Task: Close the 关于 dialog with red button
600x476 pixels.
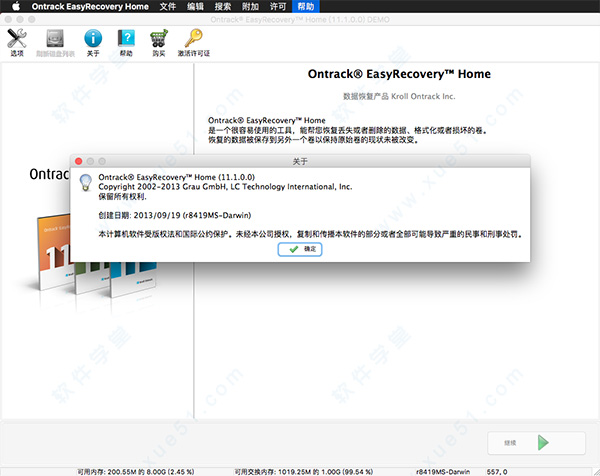Action: pos(78,161)
